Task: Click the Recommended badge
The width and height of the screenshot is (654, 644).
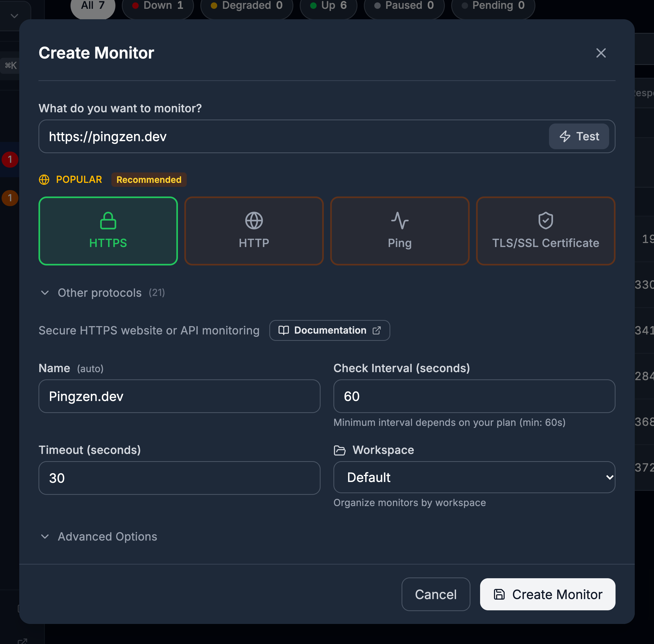Action: (149, 180)
